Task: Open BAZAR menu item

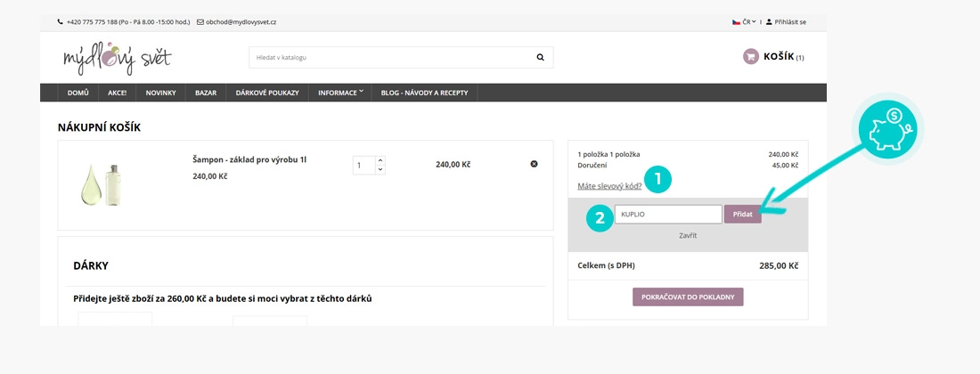Action: pyautogui.click(x=206, y=93)
